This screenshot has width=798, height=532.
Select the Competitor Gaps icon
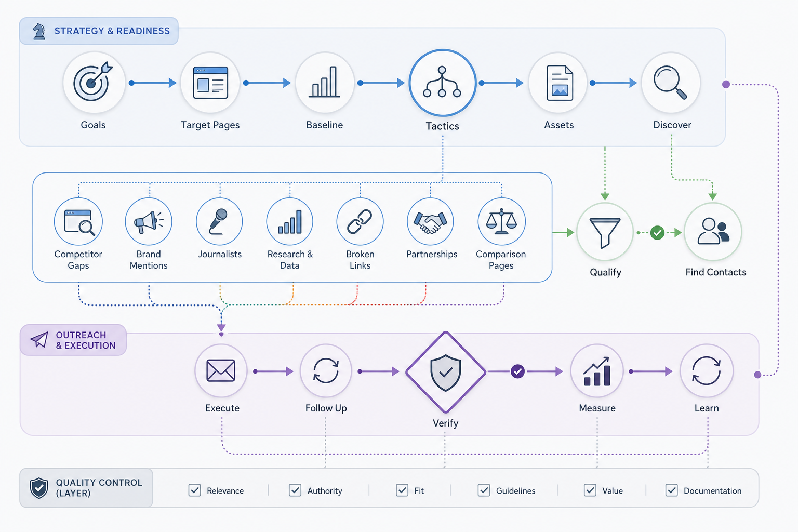point(78,221)
